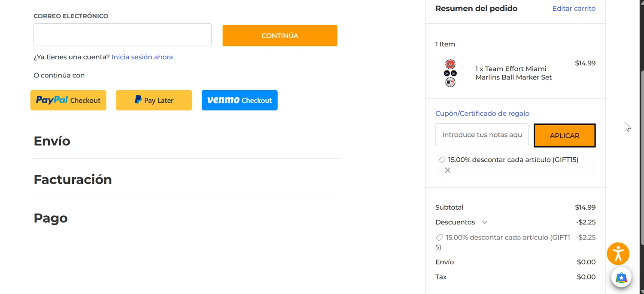The image size is (644, 294).
Task: Open the Inicia sesión ahora link
Action: 142,57
